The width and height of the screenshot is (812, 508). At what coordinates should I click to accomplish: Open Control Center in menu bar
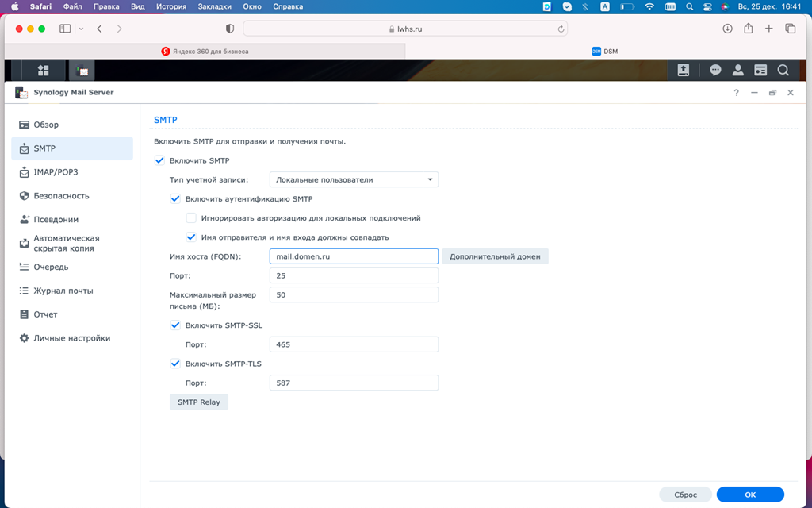point(708,6)
